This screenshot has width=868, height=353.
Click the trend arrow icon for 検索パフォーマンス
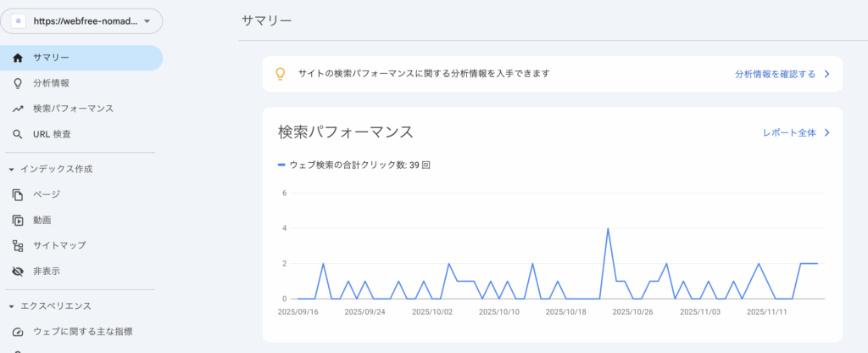pos(18,109)
